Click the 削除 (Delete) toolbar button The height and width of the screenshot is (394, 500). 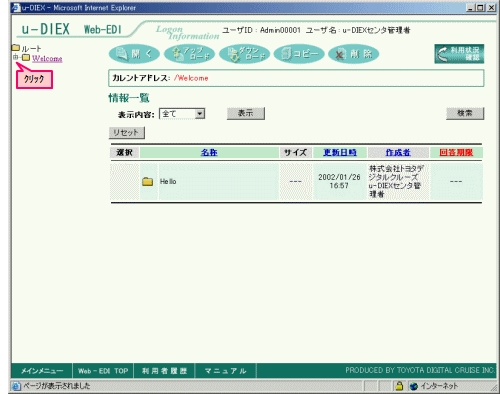pyautogui.click(x=353, y=54)
